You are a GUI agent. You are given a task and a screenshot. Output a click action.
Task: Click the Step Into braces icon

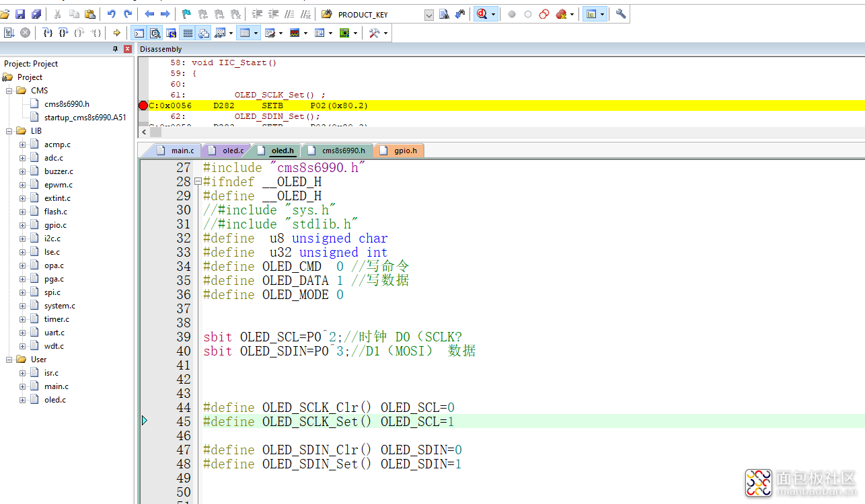coord(48,32)
